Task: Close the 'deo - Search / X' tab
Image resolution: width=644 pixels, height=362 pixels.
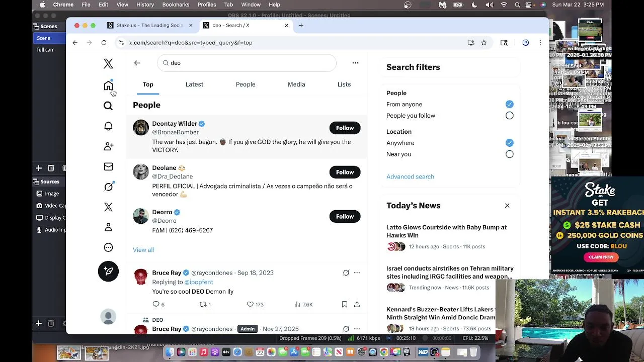Action: click(286, 25)
